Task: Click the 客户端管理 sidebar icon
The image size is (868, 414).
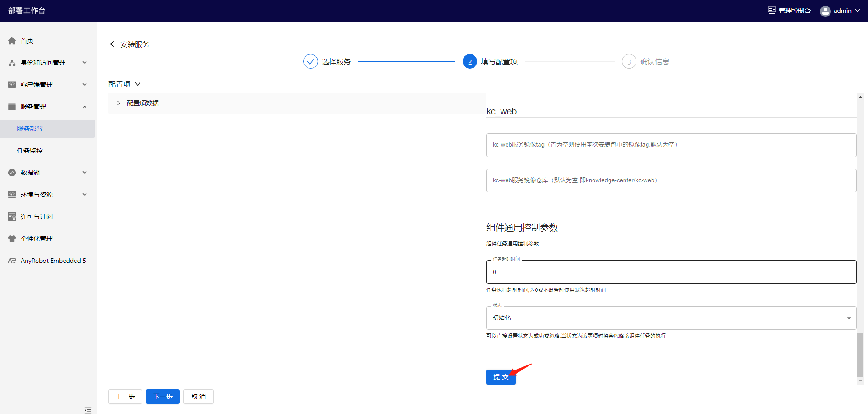Action: click(12, 85)
